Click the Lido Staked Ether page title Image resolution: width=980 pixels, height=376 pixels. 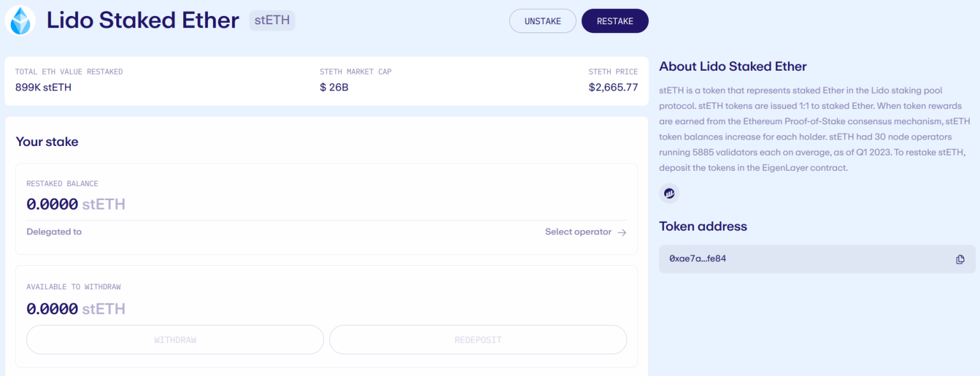click(143, 20)
